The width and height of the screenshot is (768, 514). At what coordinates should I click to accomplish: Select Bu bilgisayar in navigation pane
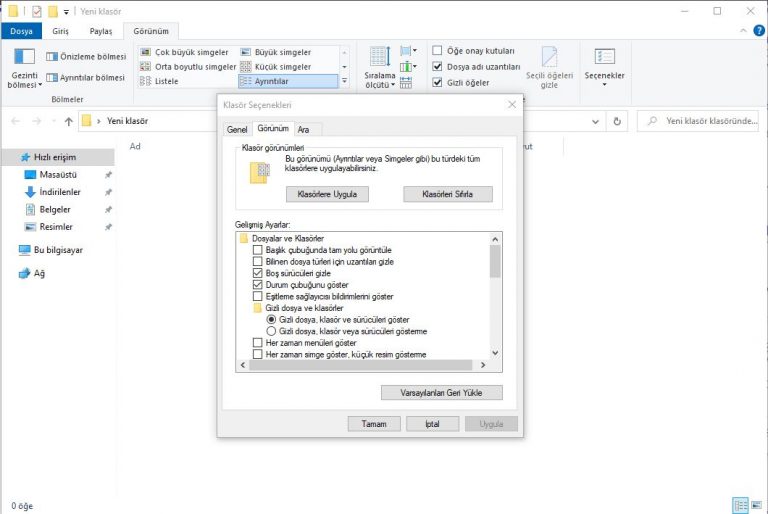tap(58, 250)
